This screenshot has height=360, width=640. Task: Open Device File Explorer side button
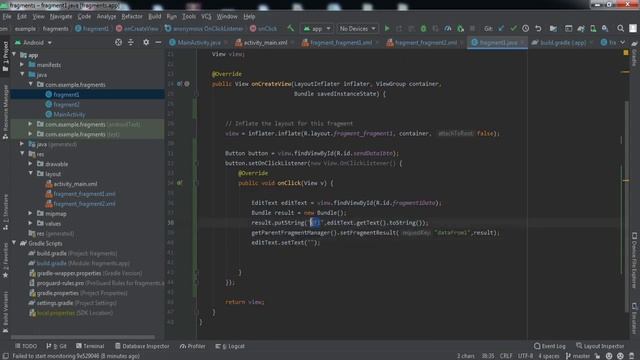click(634, 260)
